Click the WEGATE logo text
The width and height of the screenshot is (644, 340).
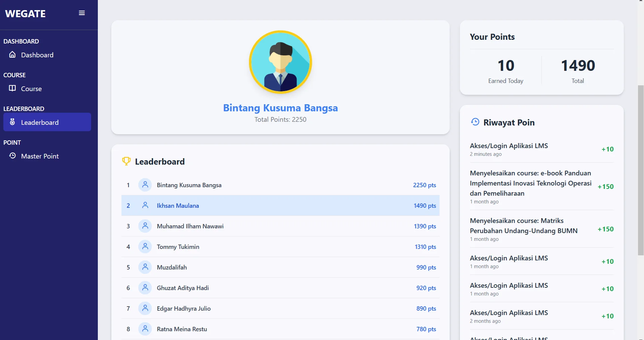(25, 14)
